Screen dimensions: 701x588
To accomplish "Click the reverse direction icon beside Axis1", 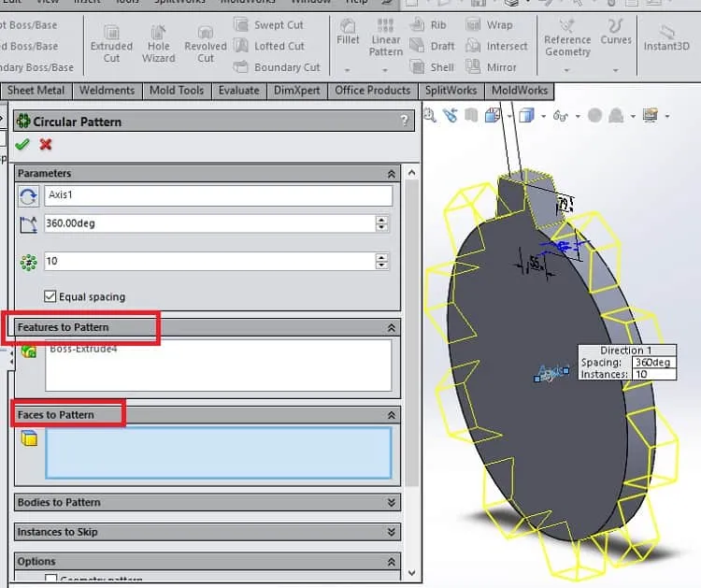I will 29,196.
